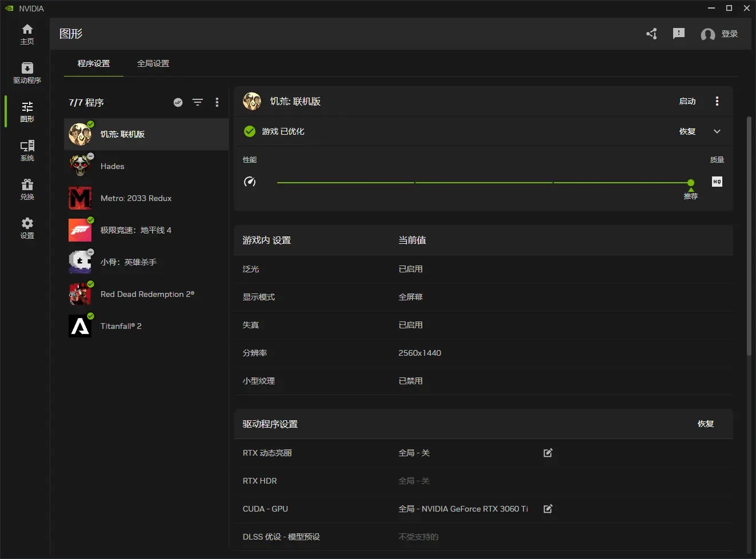Click the performance gauge icon
756x559 pixels.
(x=250, y=182)
